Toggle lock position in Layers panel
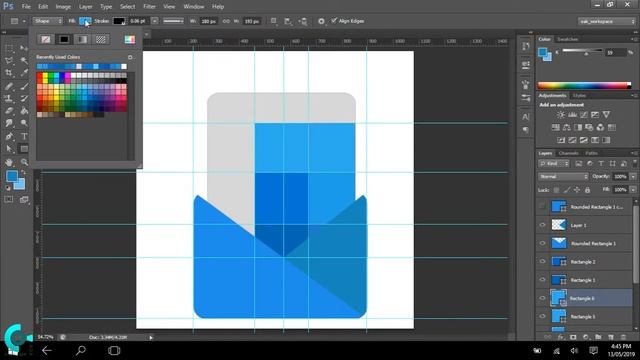This screenshot has width=640, height=360. click(x=577, y=190)
